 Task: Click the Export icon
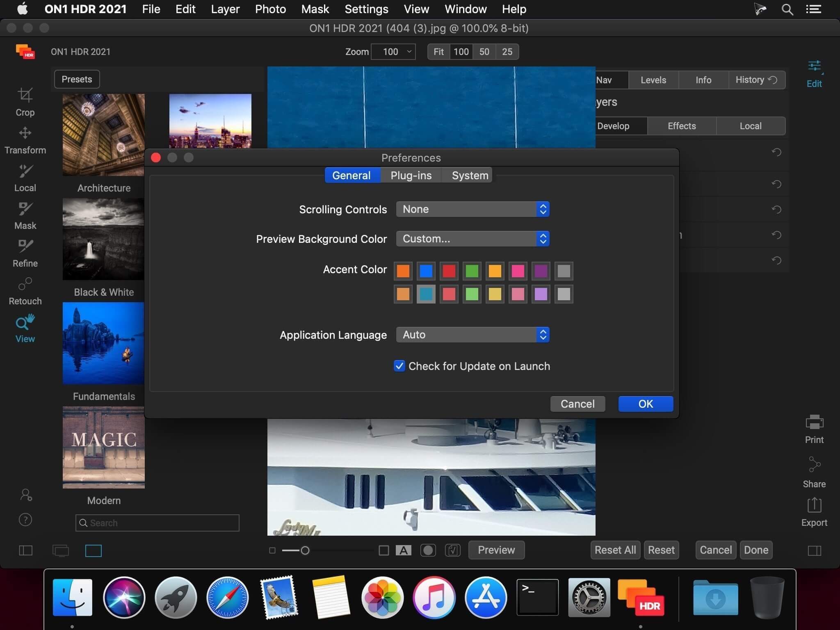[814, 512]
